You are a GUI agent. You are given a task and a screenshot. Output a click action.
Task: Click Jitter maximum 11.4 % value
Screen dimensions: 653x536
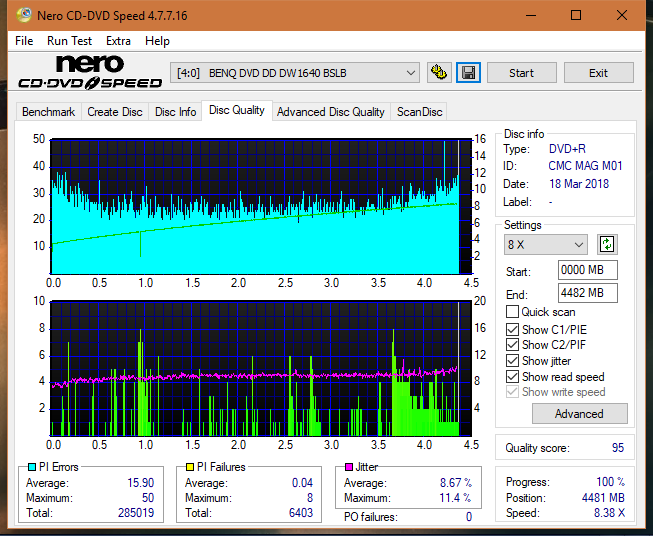click(456, 498)
